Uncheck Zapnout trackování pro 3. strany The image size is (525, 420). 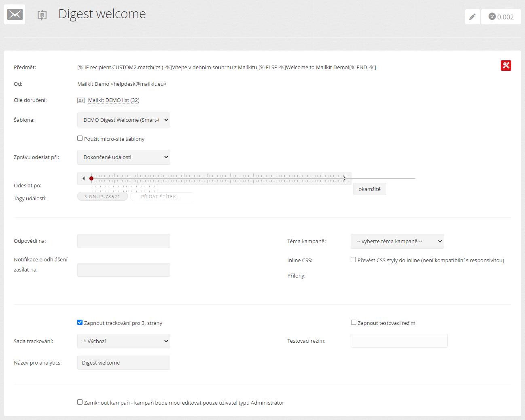[80, 322]
